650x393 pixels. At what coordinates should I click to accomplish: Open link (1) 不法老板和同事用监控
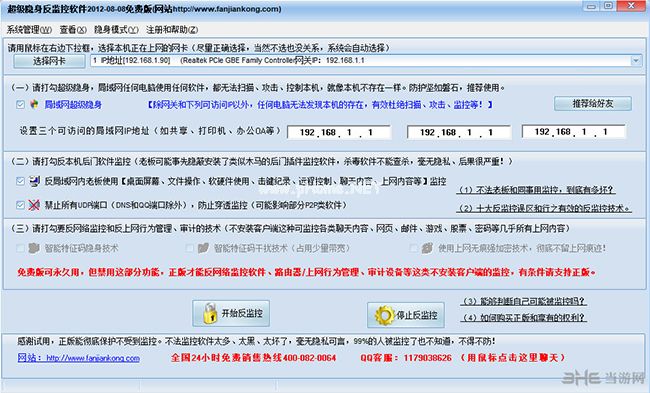pos(537,190)
